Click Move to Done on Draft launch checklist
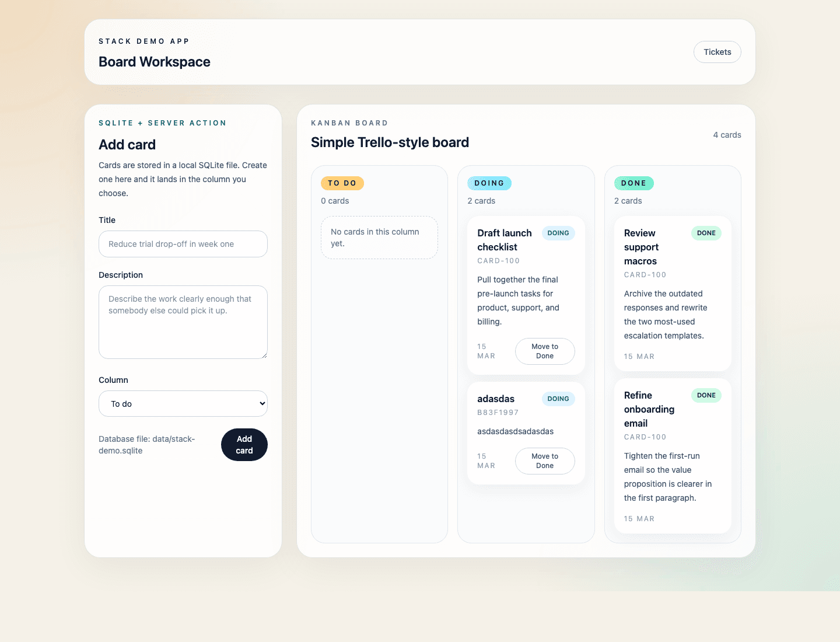The image size is (840, 642). point(544,351)
